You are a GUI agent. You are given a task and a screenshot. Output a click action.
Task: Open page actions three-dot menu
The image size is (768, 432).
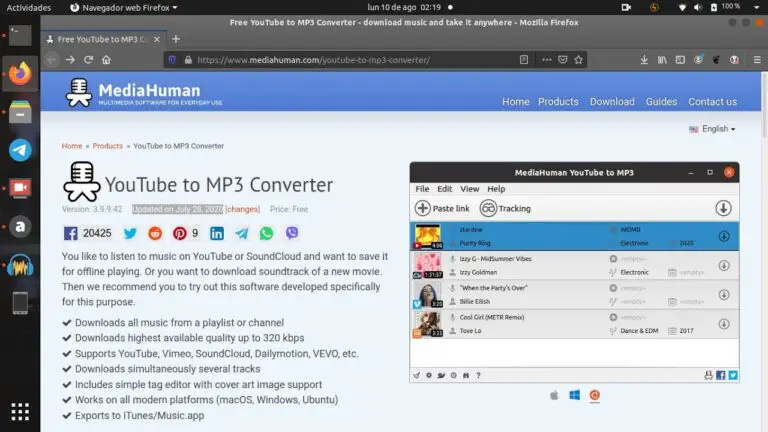pos(547,60)
